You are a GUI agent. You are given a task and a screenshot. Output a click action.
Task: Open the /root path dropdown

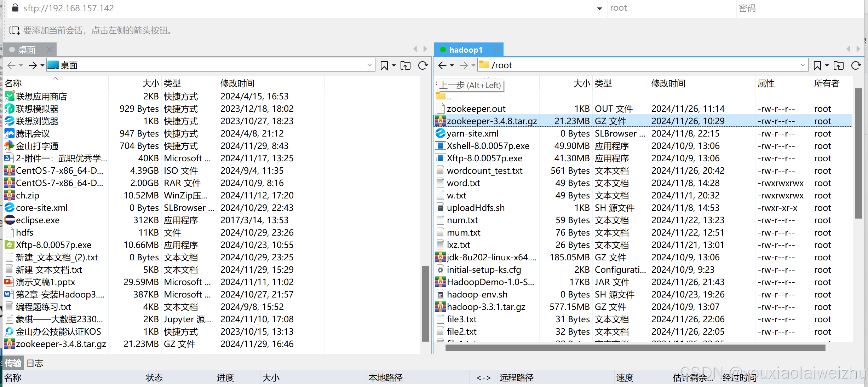[x=802, y=65]
